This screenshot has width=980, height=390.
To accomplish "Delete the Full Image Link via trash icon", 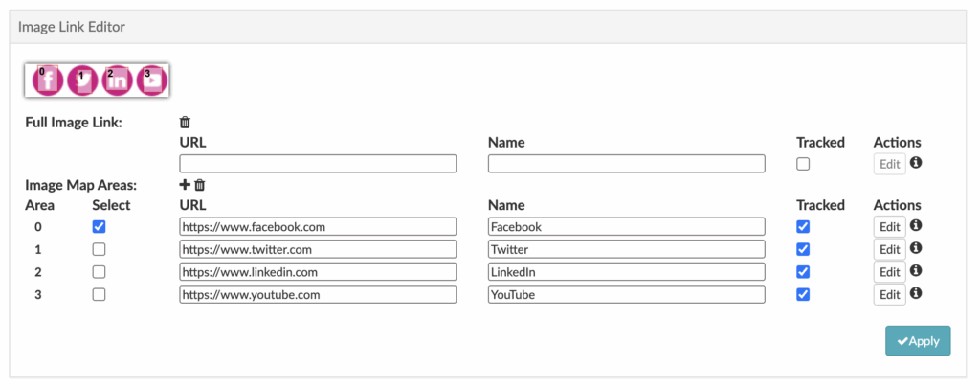I will [186, 123].
